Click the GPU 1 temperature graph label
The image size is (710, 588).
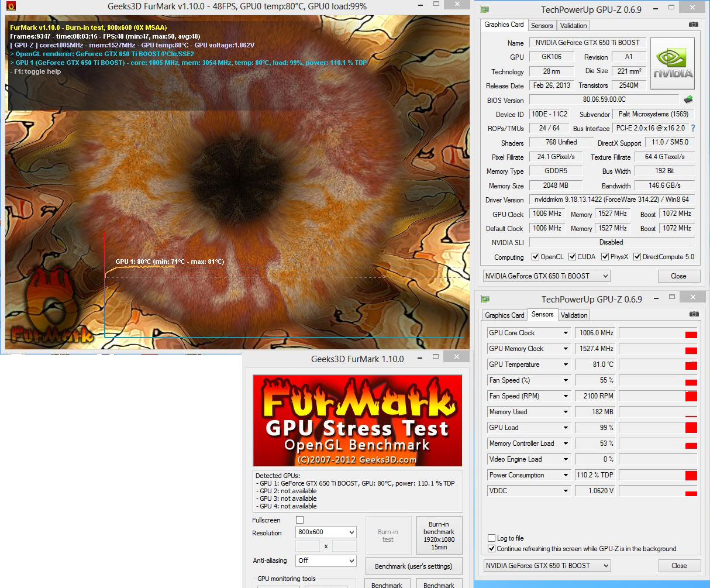coord(170,262)
